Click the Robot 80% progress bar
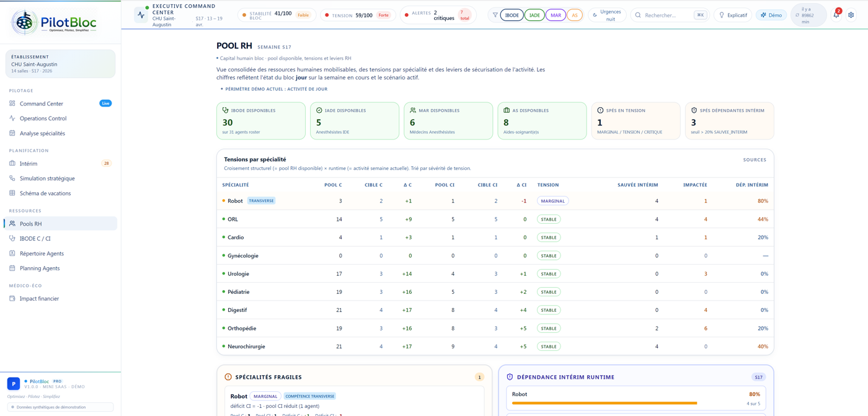Image resolution: width=868 pixels, height=416 pixels. tap(635, 403)
